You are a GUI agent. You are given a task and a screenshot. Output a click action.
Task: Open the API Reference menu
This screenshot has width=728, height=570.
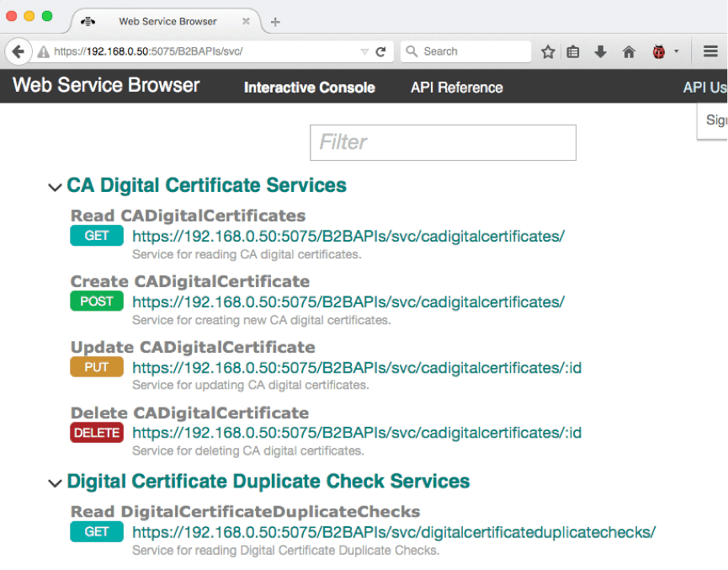(456, 88)
